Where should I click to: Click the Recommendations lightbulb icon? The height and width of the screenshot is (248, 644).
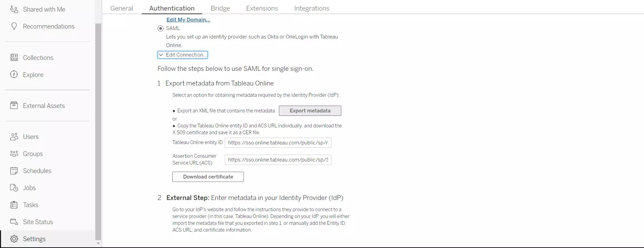[14, 26]
